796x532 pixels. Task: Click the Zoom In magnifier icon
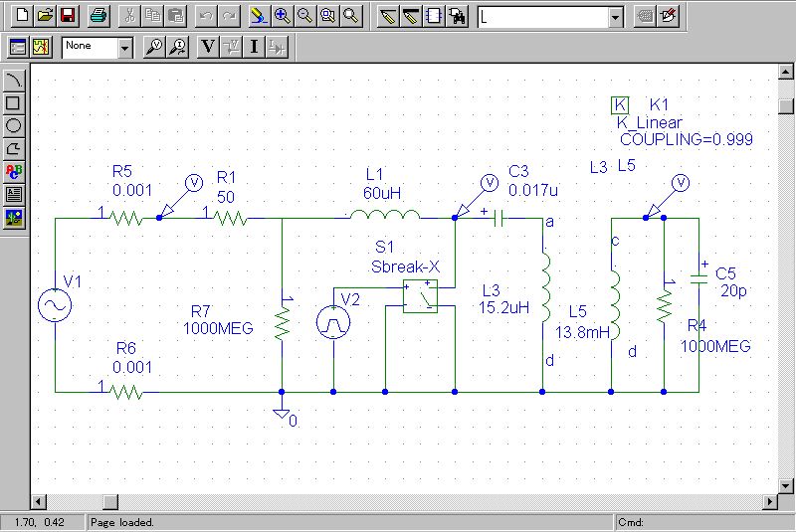pos(282,16)
